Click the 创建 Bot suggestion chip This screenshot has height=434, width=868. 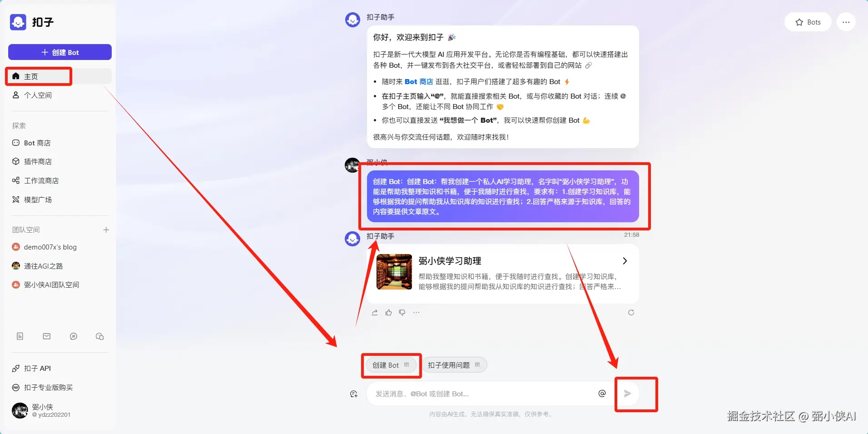[x=391, y=365]
